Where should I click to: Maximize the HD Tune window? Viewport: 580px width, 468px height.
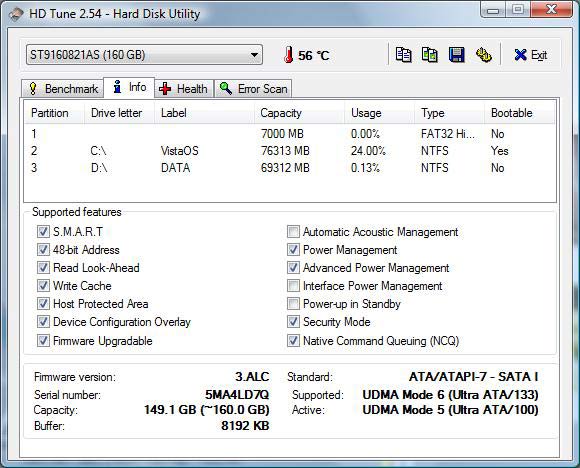tap(517, 10)
